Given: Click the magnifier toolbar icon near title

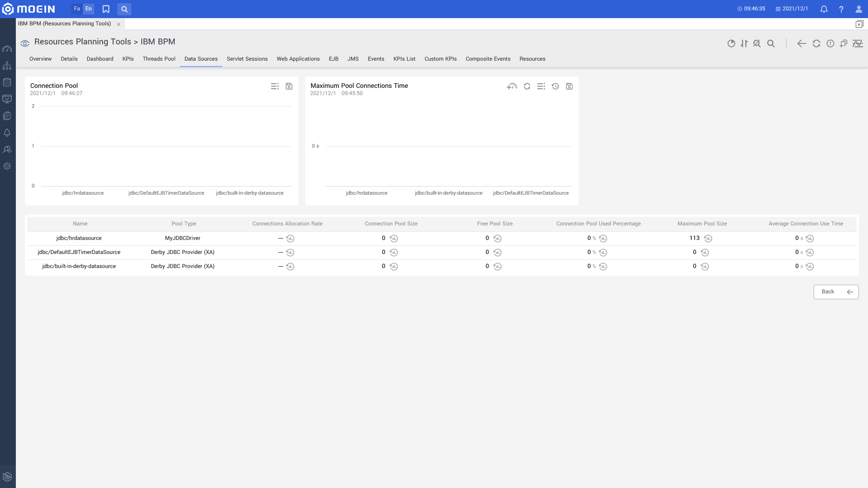Looking at the screenshot, I should 771,43.
